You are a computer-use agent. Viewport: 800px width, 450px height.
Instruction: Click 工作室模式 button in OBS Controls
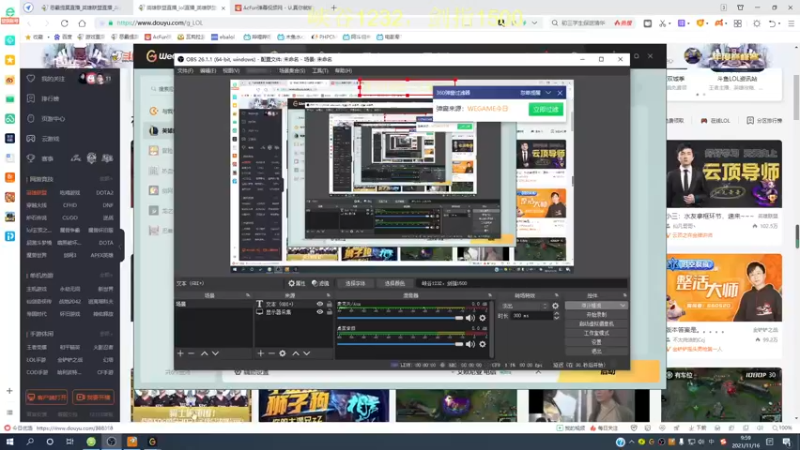click(596, 333)
